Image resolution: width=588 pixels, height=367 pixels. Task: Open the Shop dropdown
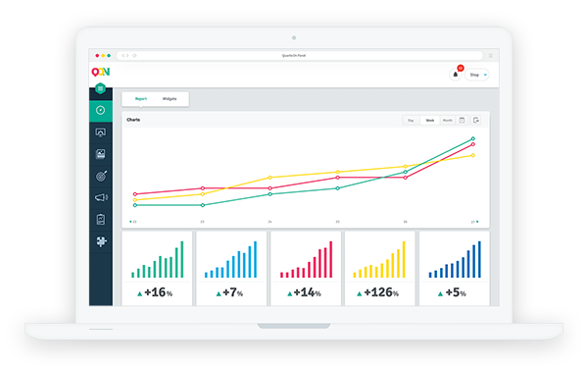477,75
